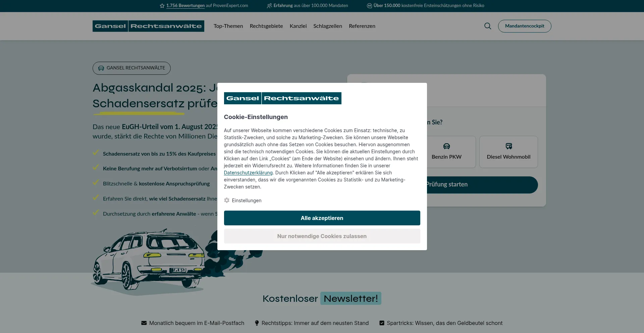This screenshot has width=644, height=333.
Task: Click the envelope icon near newsletter benefits
Action: point(144,323)
